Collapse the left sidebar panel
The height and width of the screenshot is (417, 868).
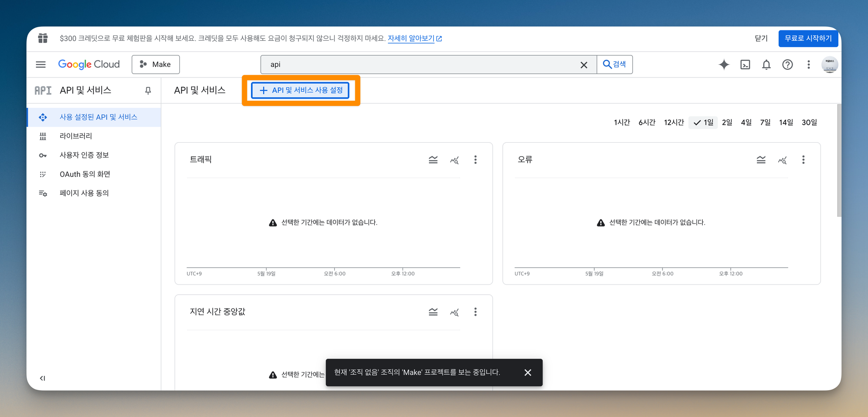[x=42, y=378]
